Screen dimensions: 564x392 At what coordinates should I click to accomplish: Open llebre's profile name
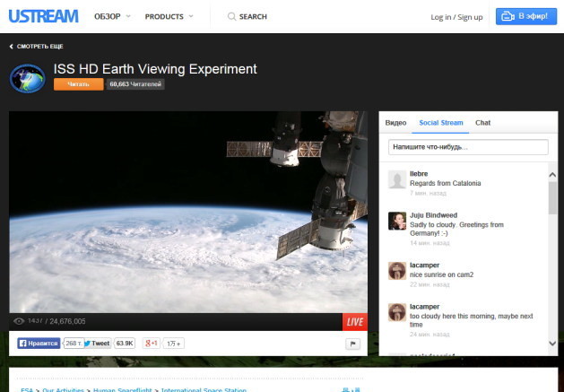click(419, 174)
